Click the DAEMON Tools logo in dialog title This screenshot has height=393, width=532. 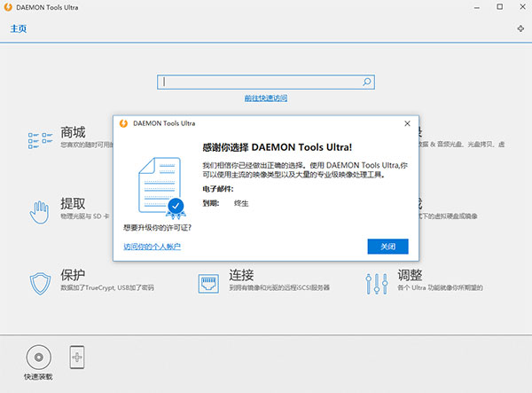point(123,123)
